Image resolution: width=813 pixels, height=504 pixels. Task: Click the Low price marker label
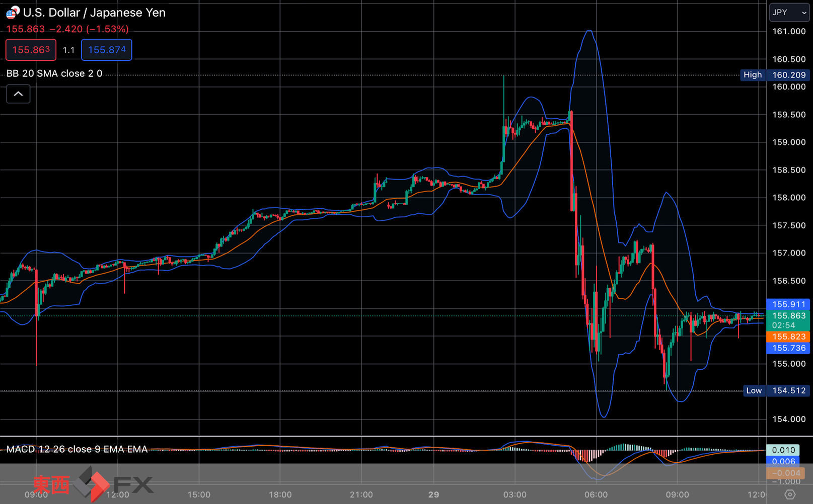(754, 391)
